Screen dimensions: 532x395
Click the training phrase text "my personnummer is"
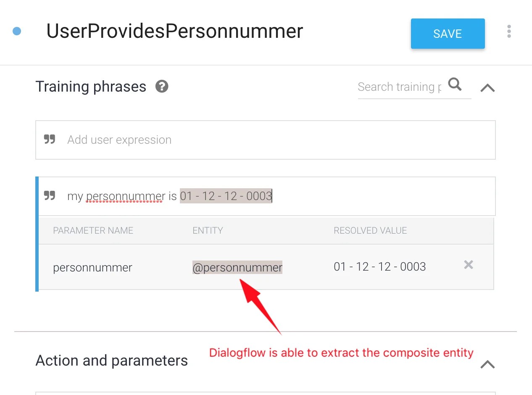pos(121,195)
